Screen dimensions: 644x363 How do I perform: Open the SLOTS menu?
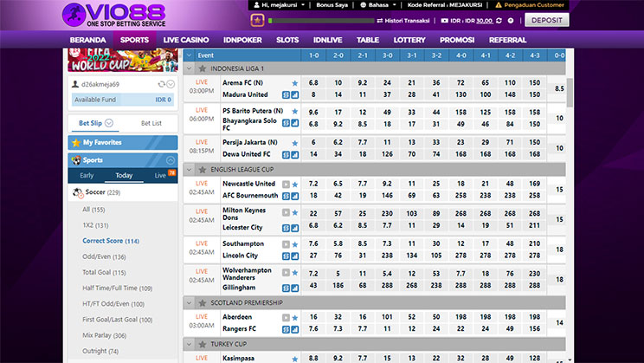[x=287, y=40]
